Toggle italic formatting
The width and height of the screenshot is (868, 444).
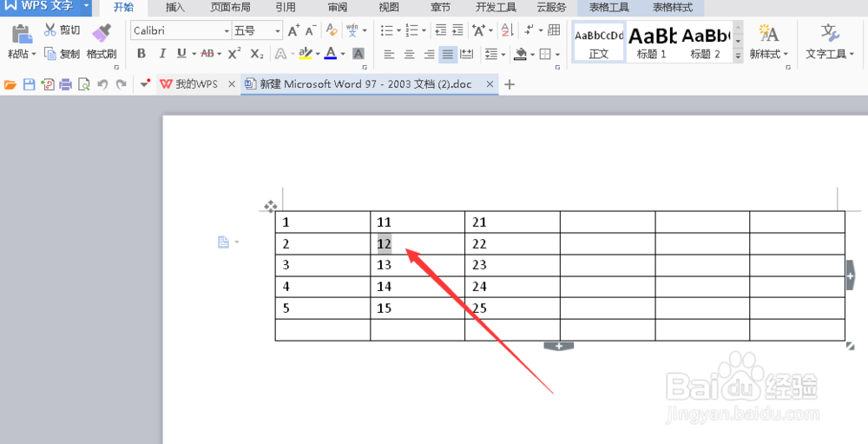162,54
